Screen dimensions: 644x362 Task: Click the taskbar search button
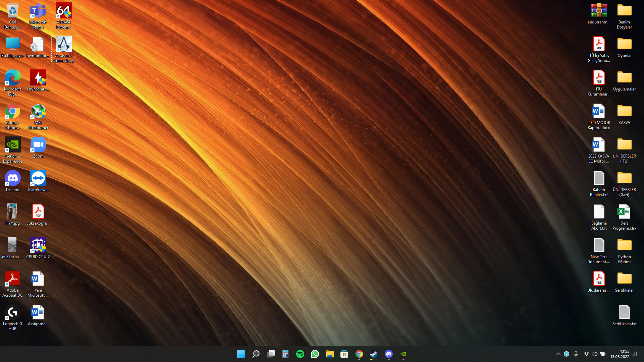pos(256,354)
